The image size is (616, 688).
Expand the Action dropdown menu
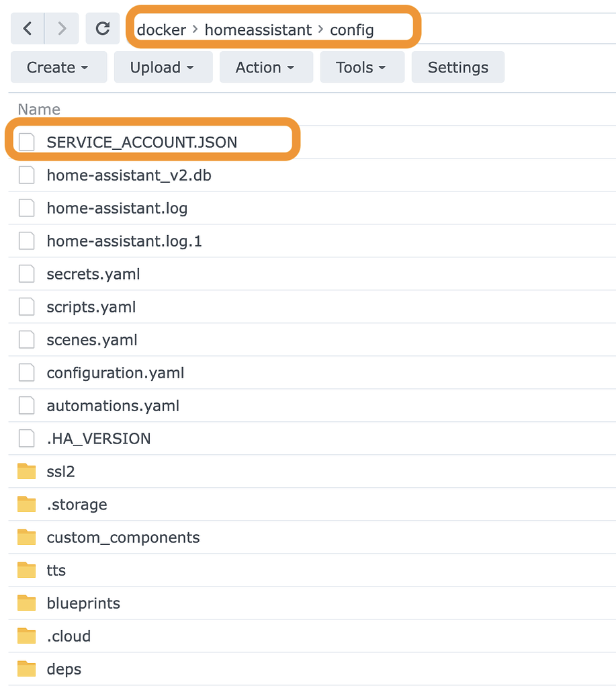[265, 67]
